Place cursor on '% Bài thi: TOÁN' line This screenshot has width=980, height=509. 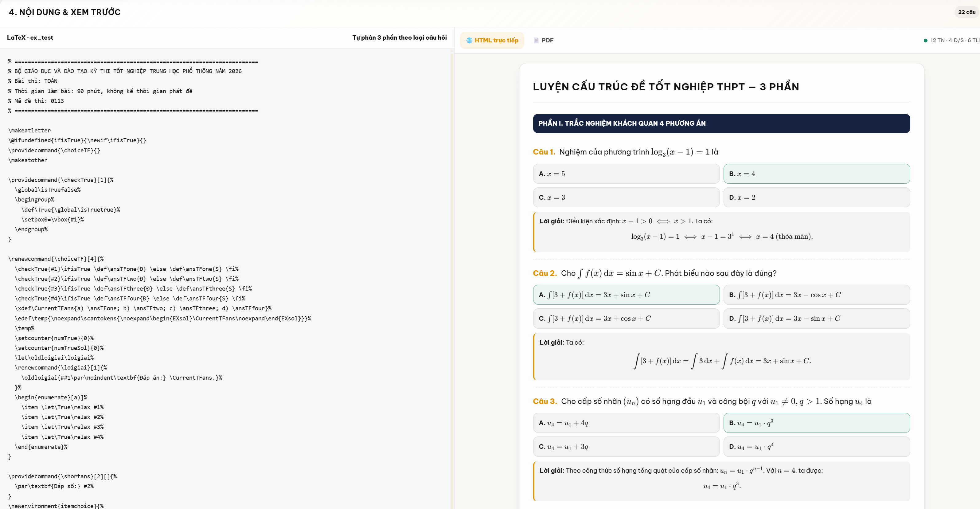[33, 81]
